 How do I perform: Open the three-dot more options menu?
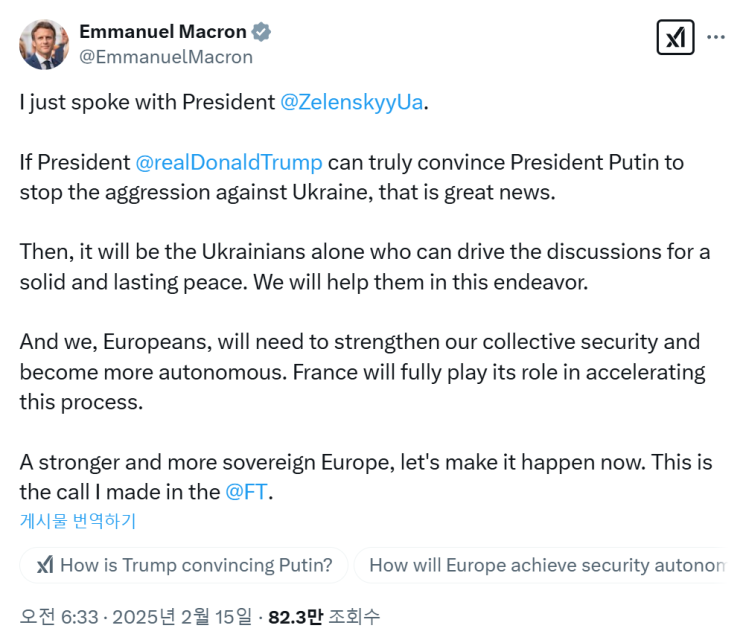point(716,37)
